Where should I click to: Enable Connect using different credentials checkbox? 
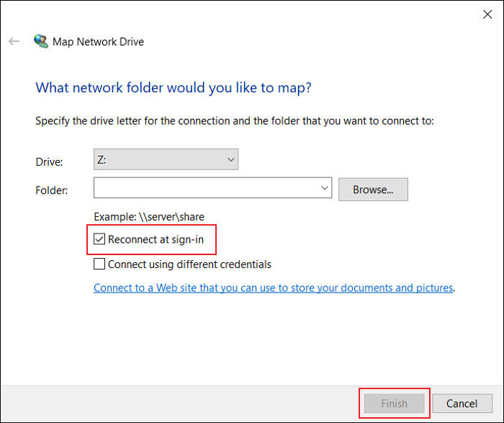pos(99,264)
